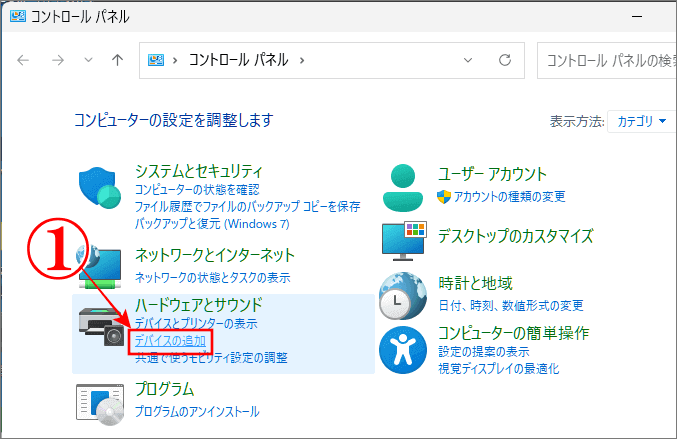Expand the カテゴリ view-by dropdown
Image resolution: width=677 pixels, height=439 pixels.
point(640,122)
